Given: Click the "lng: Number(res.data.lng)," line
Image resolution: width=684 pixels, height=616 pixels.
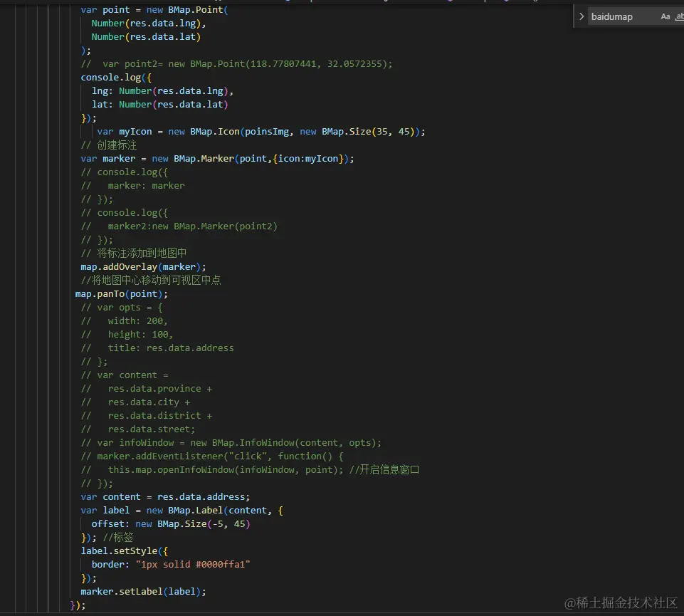Looking at the screenshot, I should (162, 91).
